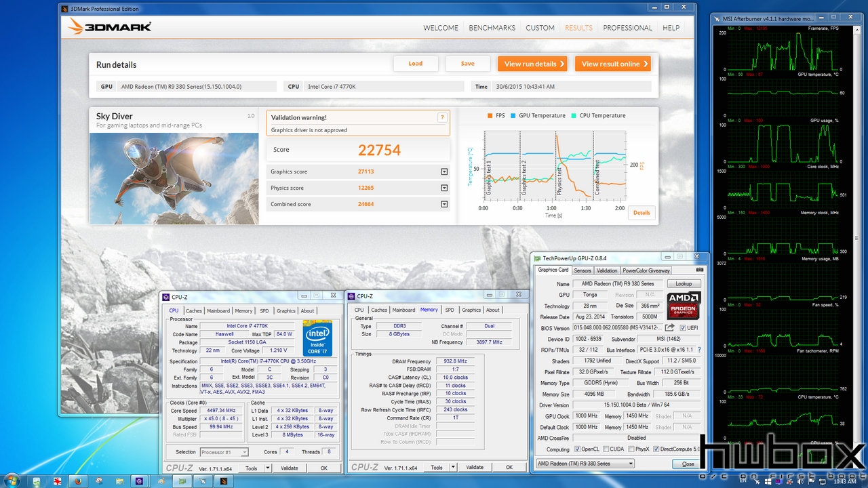Open the PowerColor Giveaway tab in GPU-Z
868x488 pixels.
click(x=647, y=270)
